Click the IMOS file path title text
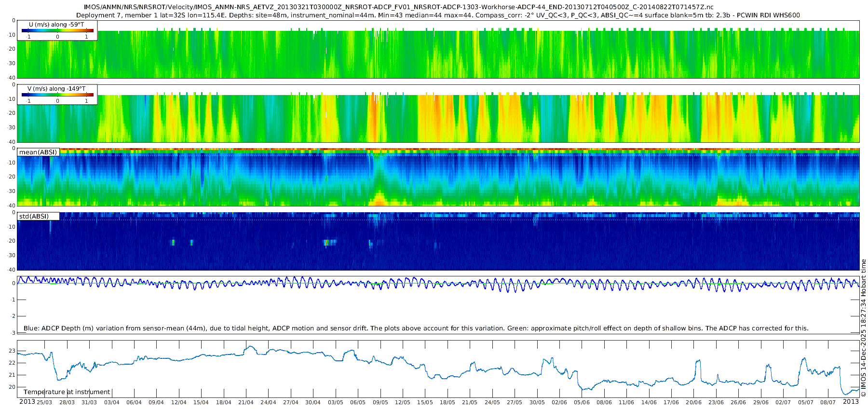Screen dimensions: 868x410 point(398,7)
